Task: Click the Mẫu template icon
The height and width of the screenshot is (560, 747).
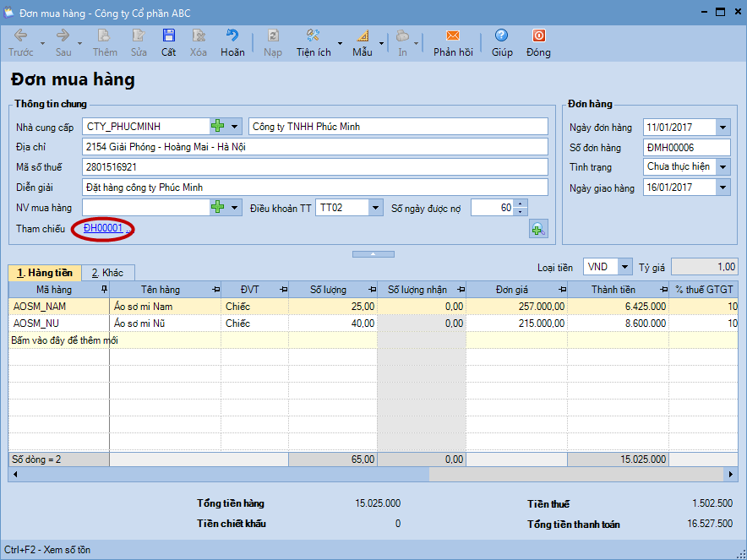Action: [363, 36]
